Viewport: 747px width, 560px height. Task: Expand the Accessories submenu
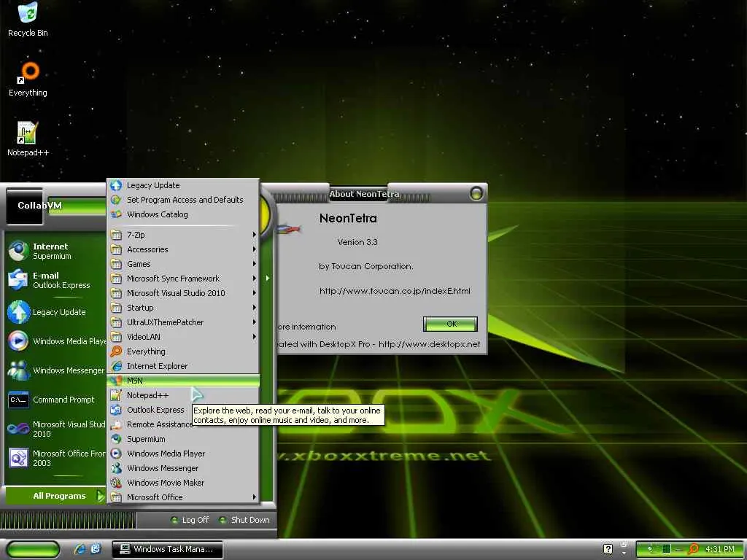(x=183, y=249)
